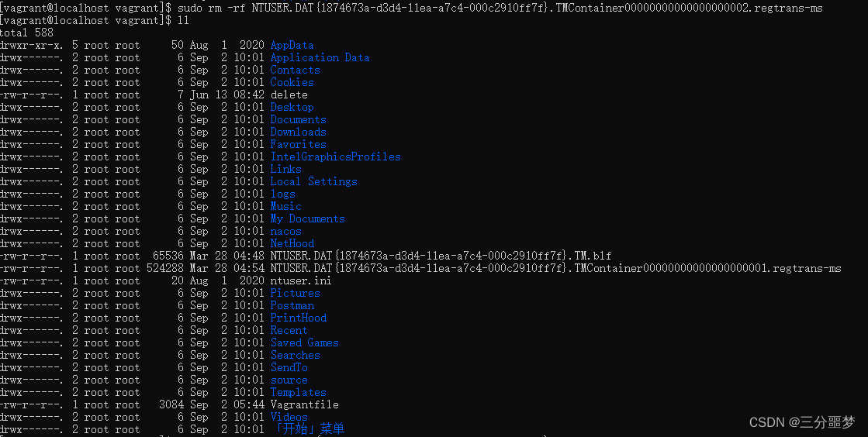This screenshot has height=437, width=868.
Task: Select the 「开始」菜单 directory entry
Action: pos(310,429)
